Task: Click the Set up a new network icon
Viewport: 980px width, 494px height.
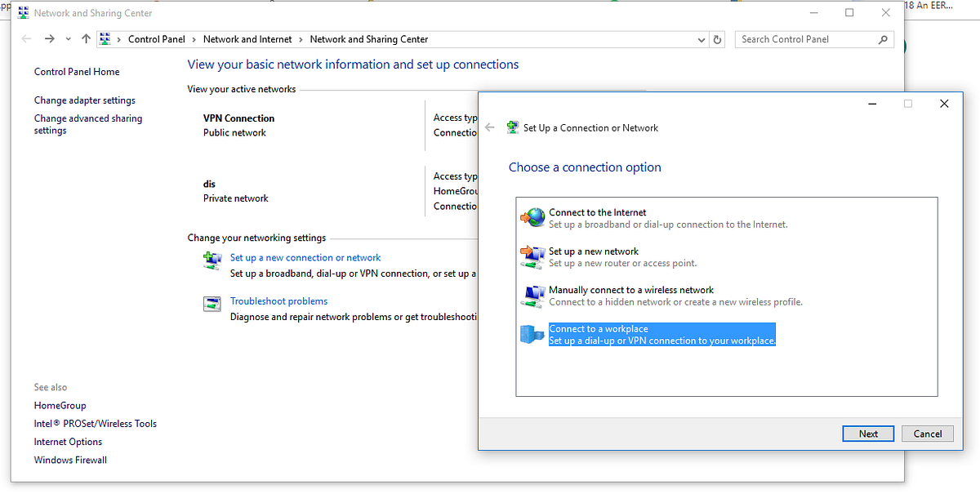Action: (x=533, y=256)
